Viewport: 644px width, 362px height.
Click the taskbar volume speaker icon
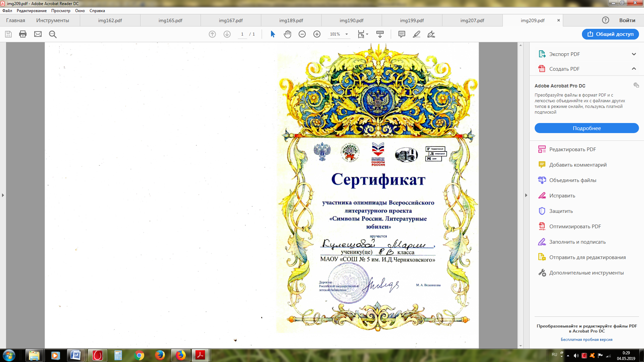(x=576, y=356)
